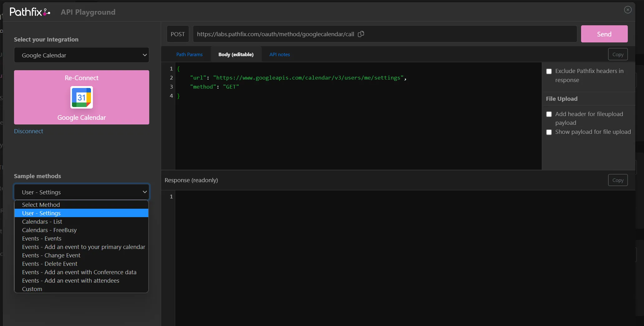644x326 pixels.
Task: Click the Google Calendar app icon
Action: 82,97
